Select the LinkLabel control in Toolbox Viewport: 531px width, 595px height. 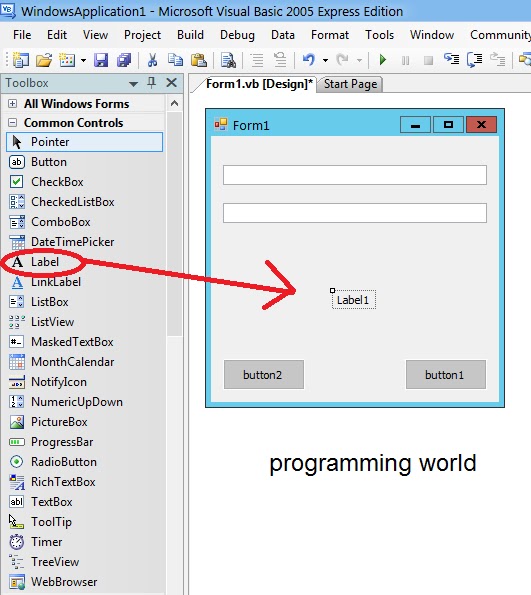point(85,282)
